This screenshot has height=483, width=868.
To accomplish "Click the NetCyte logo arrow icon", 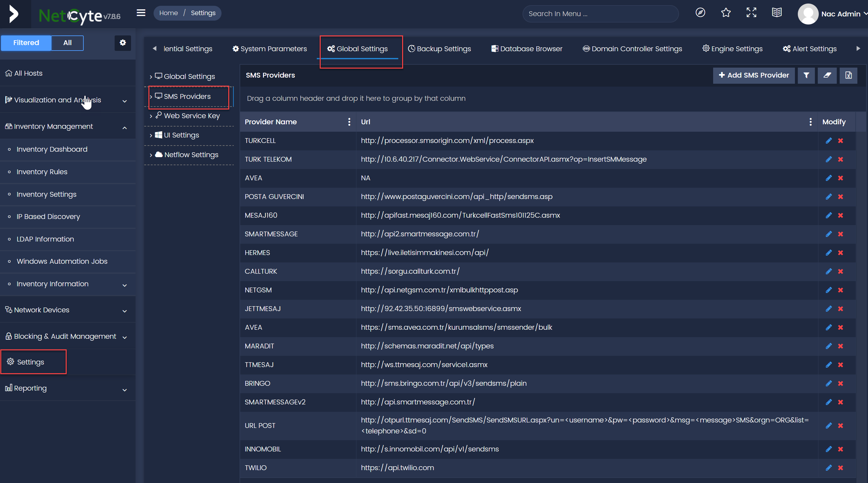I will pyautogui.click(x=14, y=14).
